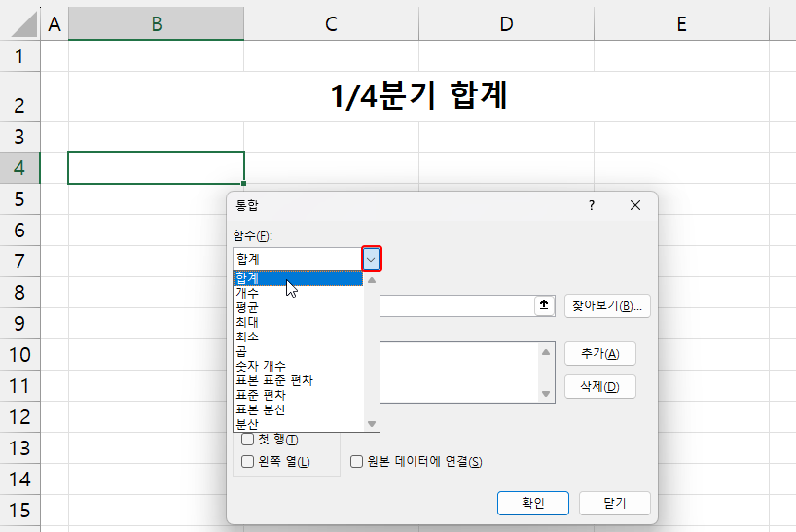This screenshot has height=532, width=796.
Task: Click the collapse dialog range-select icon
Action: click(x=544, y=305)
